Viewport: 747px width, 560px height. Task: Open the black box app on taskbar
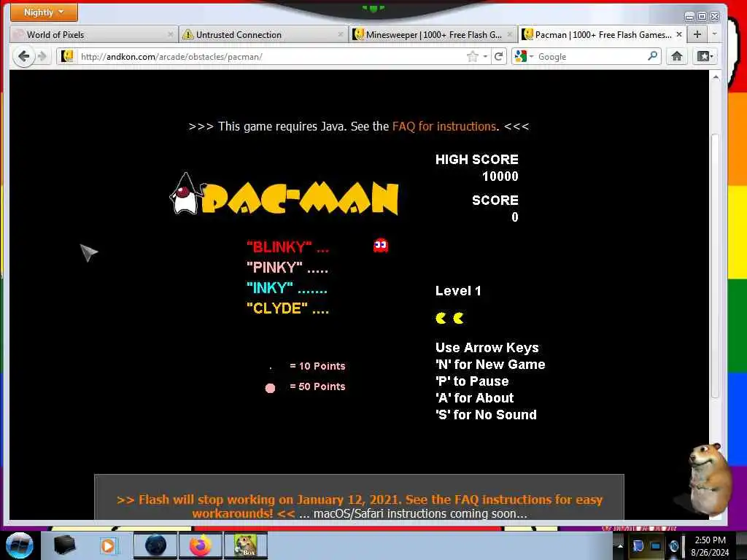[64, 545]
